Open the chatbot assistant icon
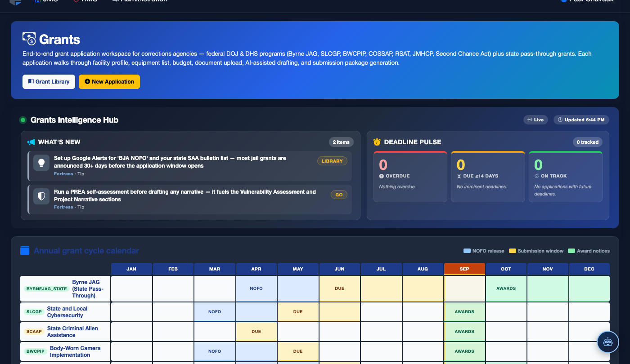The width and height of the screenshot is (630, 364). point(608,342)
